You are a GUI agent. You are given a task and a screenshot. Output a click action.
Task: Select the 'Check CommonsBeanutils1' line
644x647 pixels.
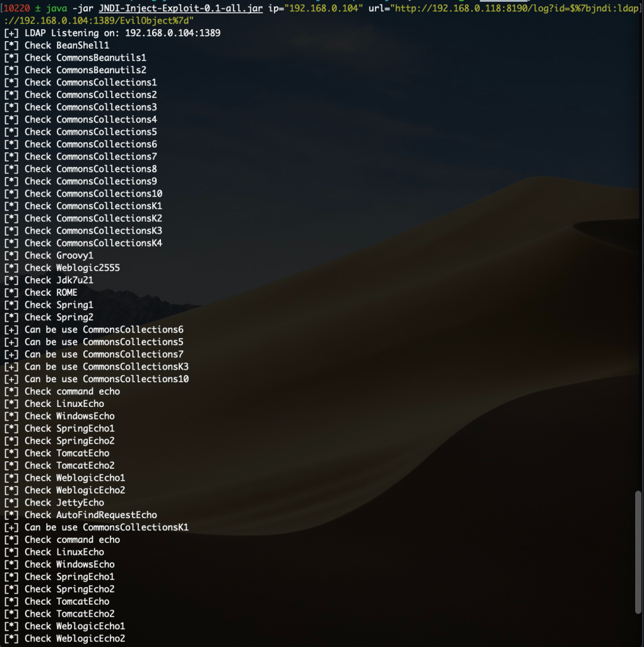tap(75, 57)
